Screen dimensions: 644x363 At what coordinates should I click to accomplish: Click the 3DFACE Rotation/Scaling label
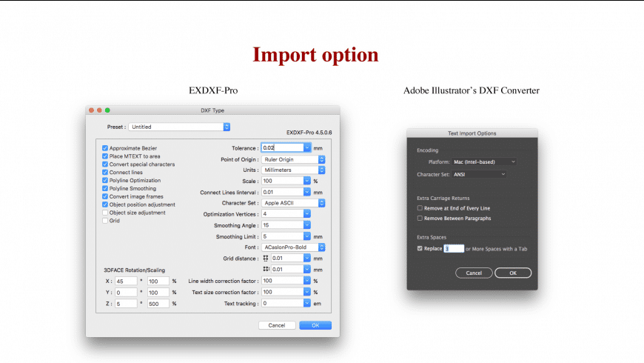tap(134, 270)
